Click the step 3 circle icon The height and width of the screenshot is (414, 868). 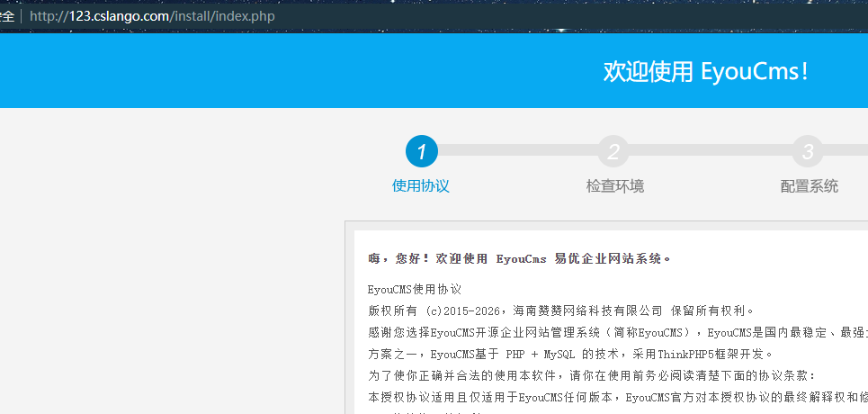point(808,151)
